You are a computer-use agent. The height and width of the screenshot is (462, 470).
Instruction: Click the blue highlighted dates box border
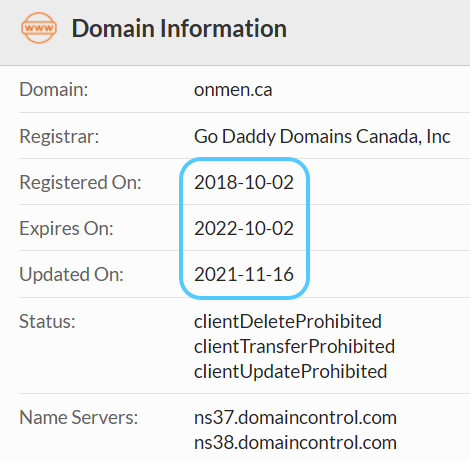(244, 160)
